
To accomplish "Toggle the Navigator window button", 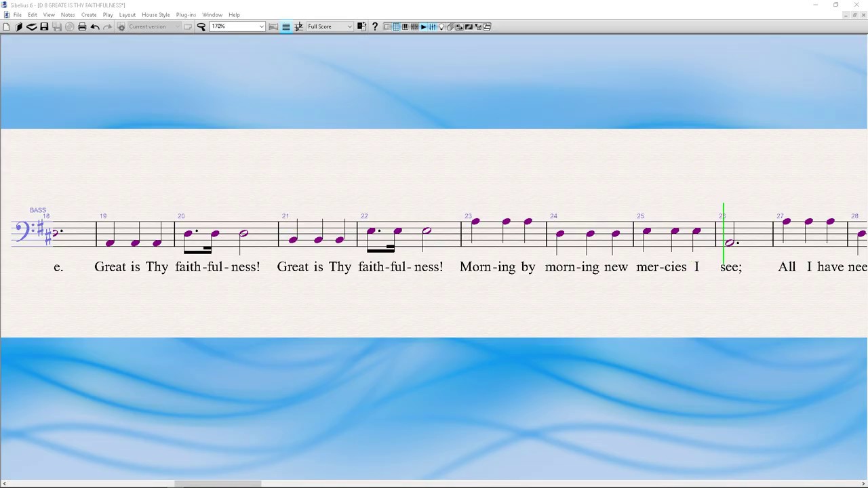I will (x=387, y=26).
